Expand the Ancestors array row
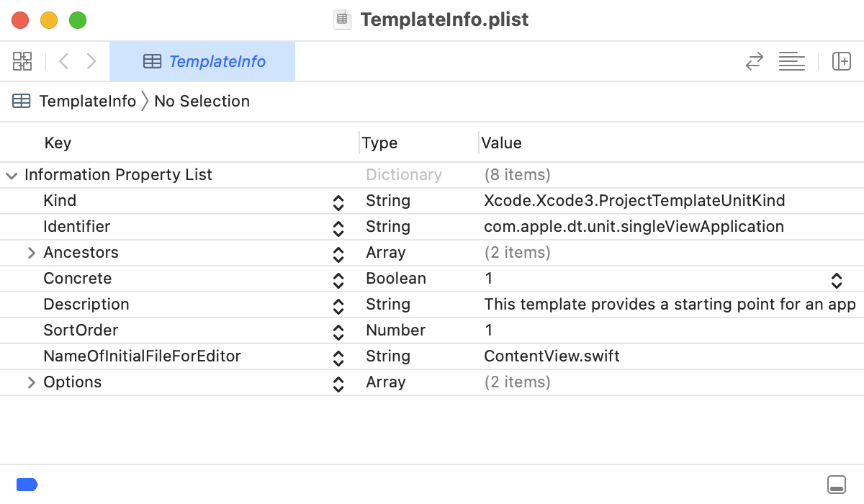The width and height of the screenshot is (864, 504). point(31,253)
